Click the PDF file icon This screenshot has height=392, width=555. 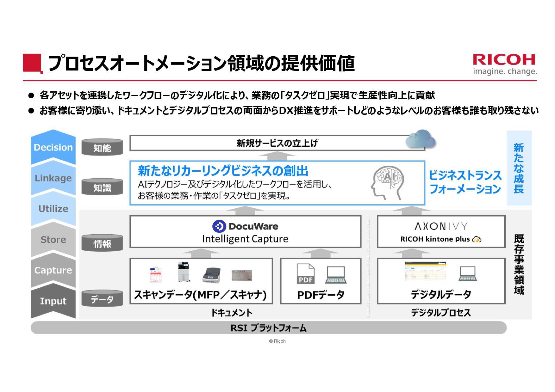click(306, 274)
